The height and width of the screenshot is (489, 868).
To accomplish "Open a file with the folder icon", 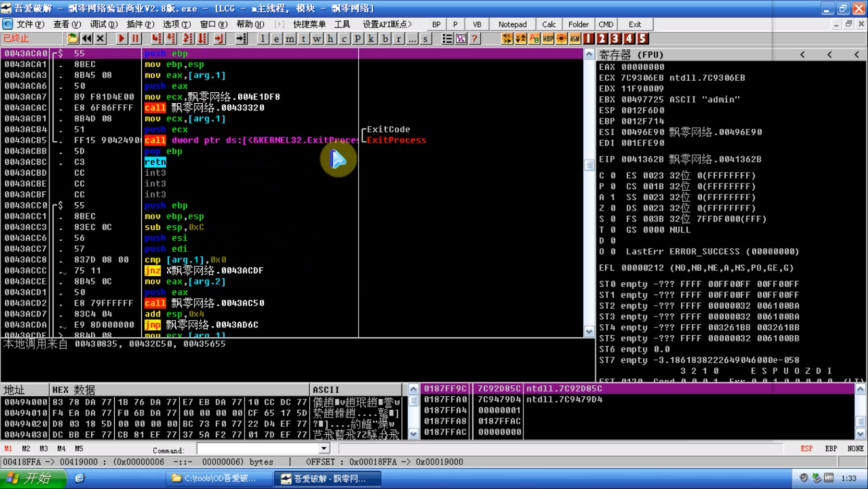I will [x=72, y=39].
